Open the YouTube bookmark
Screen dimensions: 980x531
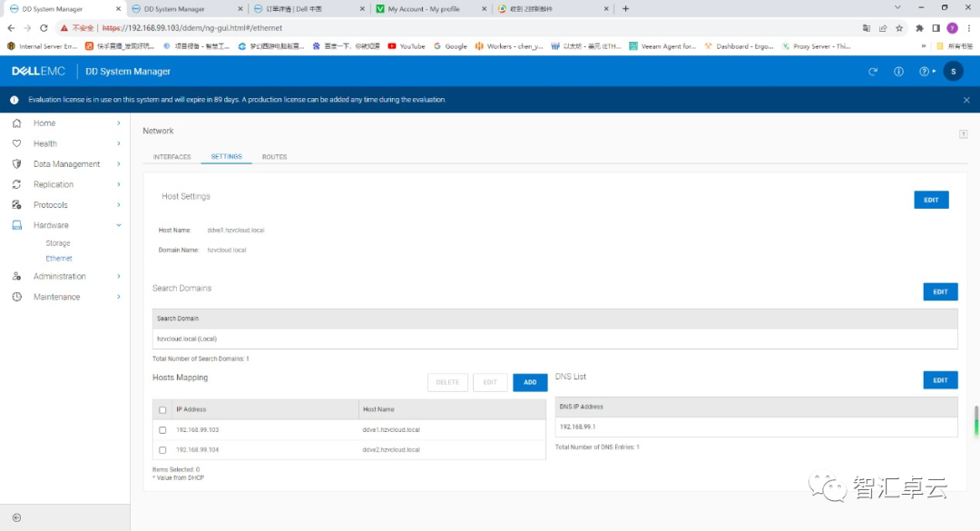tap(407, 46)
